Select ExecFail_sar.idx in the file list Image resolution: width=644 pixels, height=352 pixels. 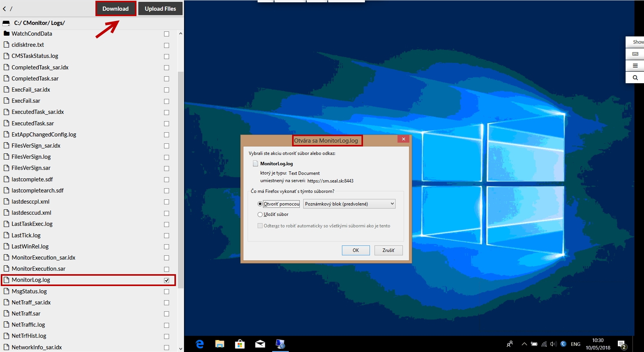pos(31,90)
